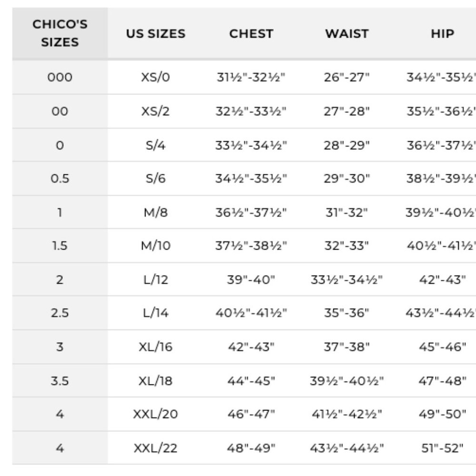Select the XXL/22 US size cell
476x476 pixels.
[x=156, y=448]
